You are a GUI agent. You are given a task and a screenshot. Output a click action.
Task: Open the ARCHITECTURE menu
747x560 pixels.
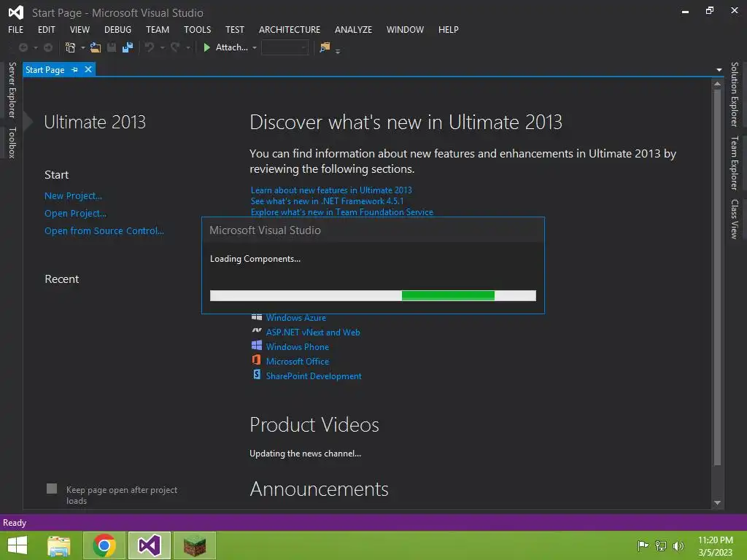[290, 29]
